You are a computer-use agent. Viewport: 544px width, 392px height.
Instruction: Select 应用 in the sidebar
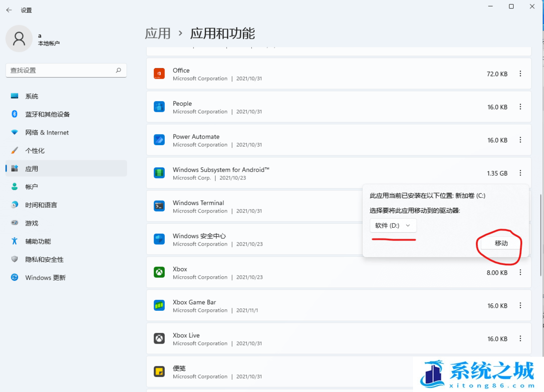pyautogui.click(x=66, y=169)
